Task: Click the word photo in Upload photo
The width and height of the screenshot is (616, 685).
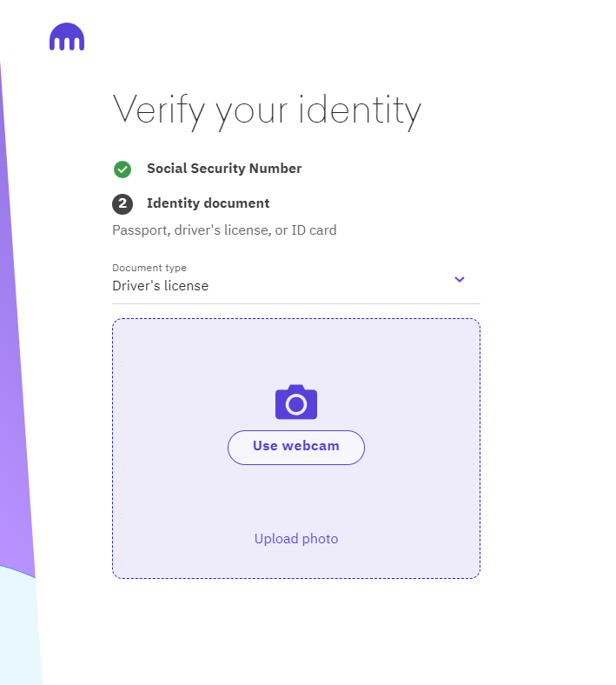Action: pyautogui.click(x=320, y=539)
